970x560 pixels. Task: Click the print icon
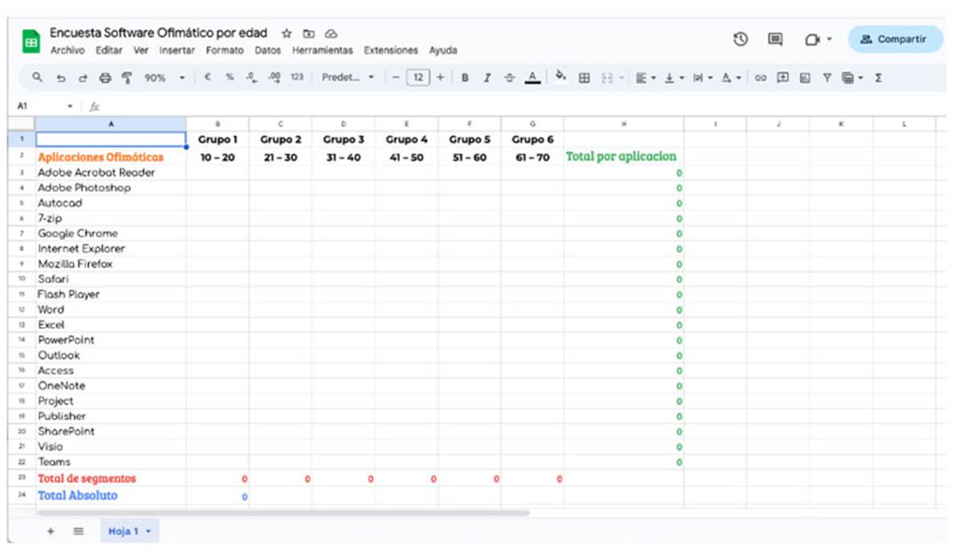tap(105, 78)
